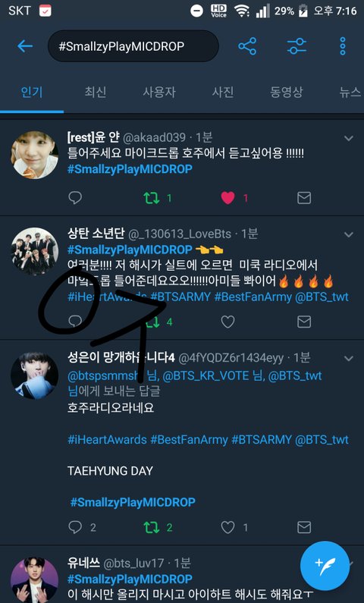Reply to the @akaad039 tweet
Screen dimensions: 364x603
pos(75,198)
